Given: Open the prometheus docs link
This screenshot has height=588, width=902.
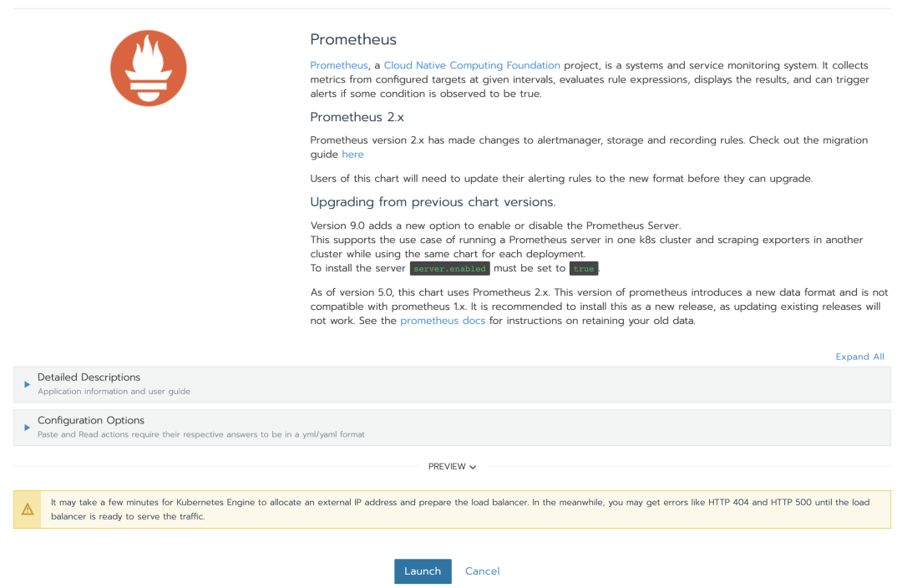Looking at the screenshot, I should (443, 321).
